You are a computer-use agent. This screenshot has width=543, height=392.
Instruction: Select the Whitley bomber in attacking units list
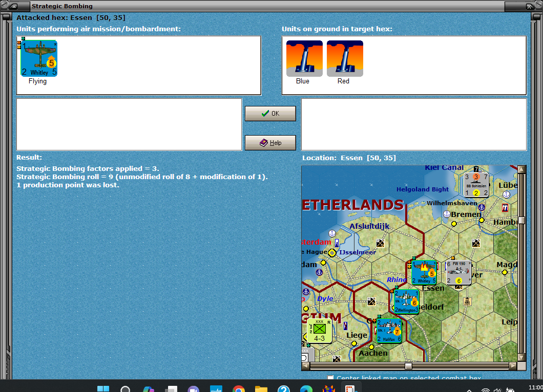coord(39,58)
